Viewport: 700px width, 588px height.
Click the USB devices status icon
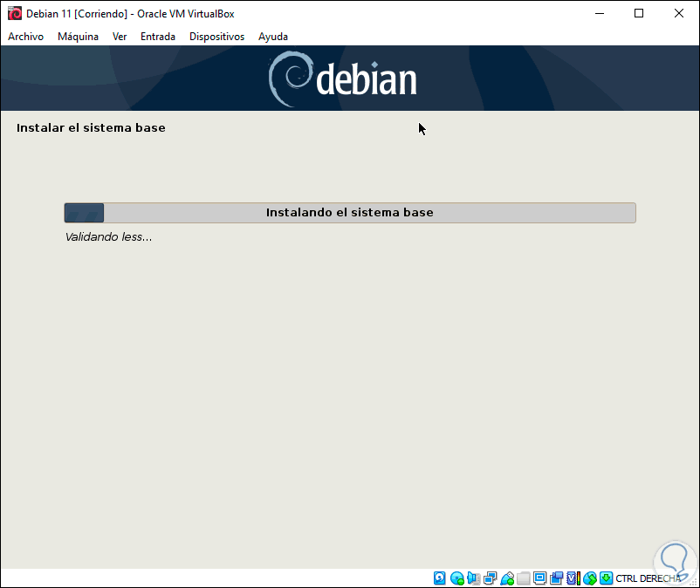pyautogui.click(x=507, y=578)
